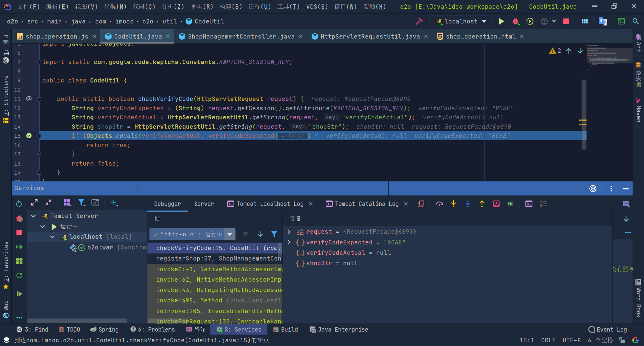This screenshot has height=346, width=644.
Task: Open Java Enterprise tool window
Action: point(339,330)
